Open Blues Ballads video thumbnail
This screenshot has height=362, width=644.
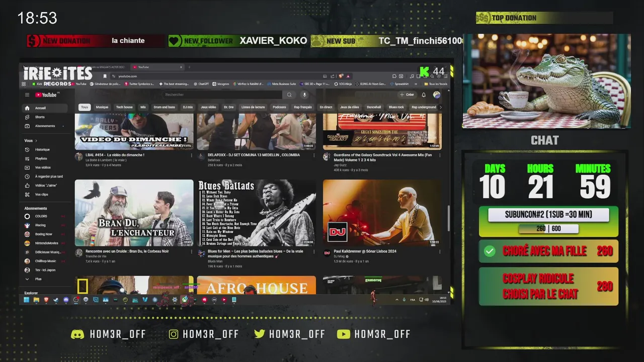(257, 213)
